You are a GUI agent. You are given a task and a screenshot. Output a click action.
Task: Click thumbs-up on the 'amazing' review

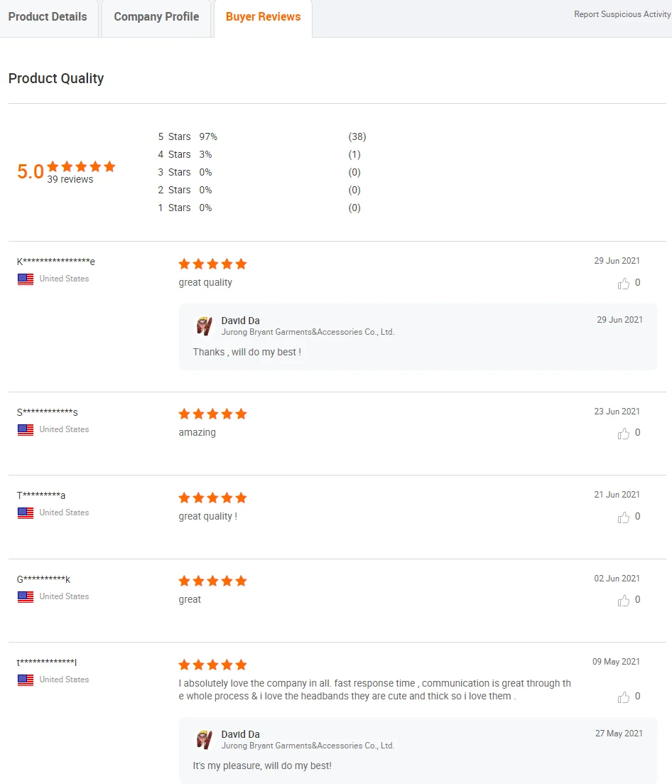(624, 434)
